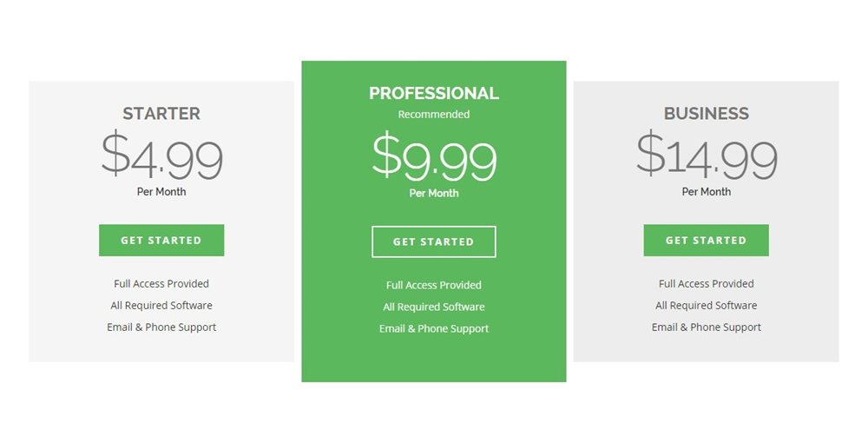868x443 pixels.
Task: Click All Required Software in the Business card
Action: (707, 306)
